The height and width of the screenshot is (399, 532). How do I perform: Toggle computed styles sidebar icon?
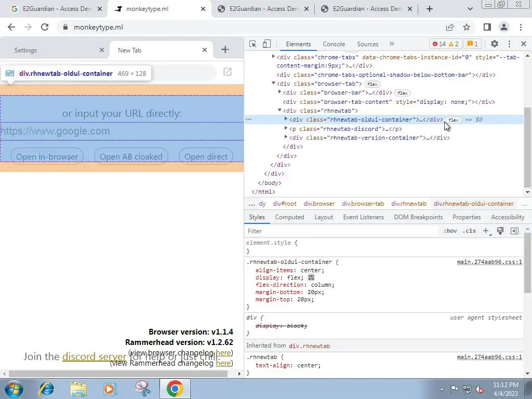point(514,231)
